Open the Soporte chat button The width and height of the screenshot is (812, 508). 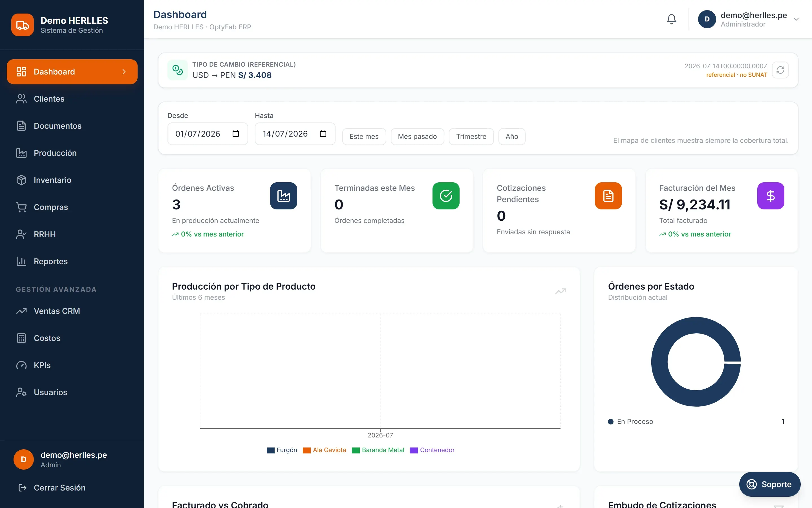(770, 484)
